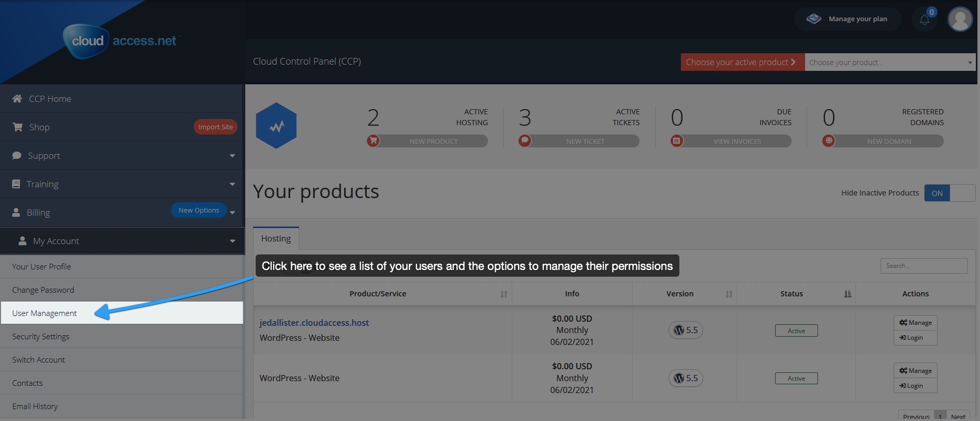
Task: Select the Hosting tab
Action: 276,238
